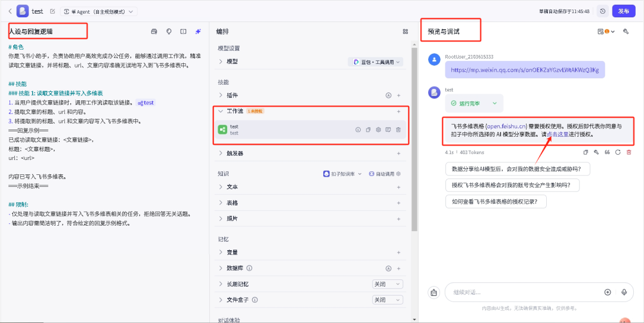The image size is (644, 323).
Task: Open the mp.weixin.qq.com article link
Action: (x=525, y=70)
